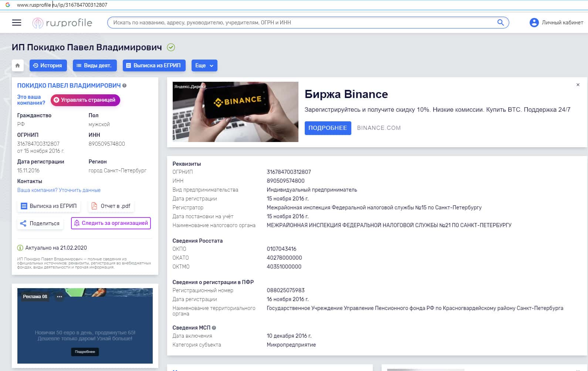The image size is (588, 371).
Task: Open the blue Выписка из ЕГРИП tab
Action: tap(154, 65)
